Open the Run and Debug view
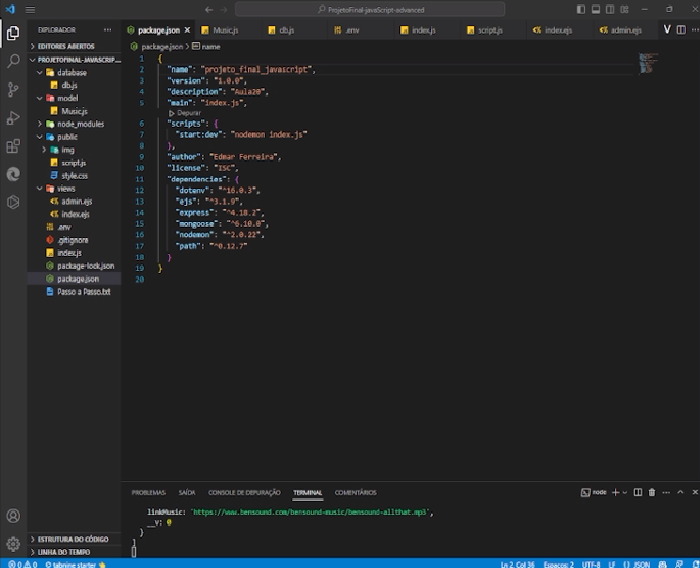This screenshot has height=568, width=700. (x=13, y=118)
